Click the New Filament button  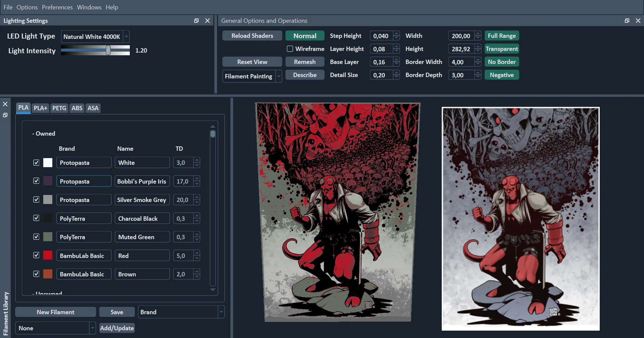click(x=56, y=312)
